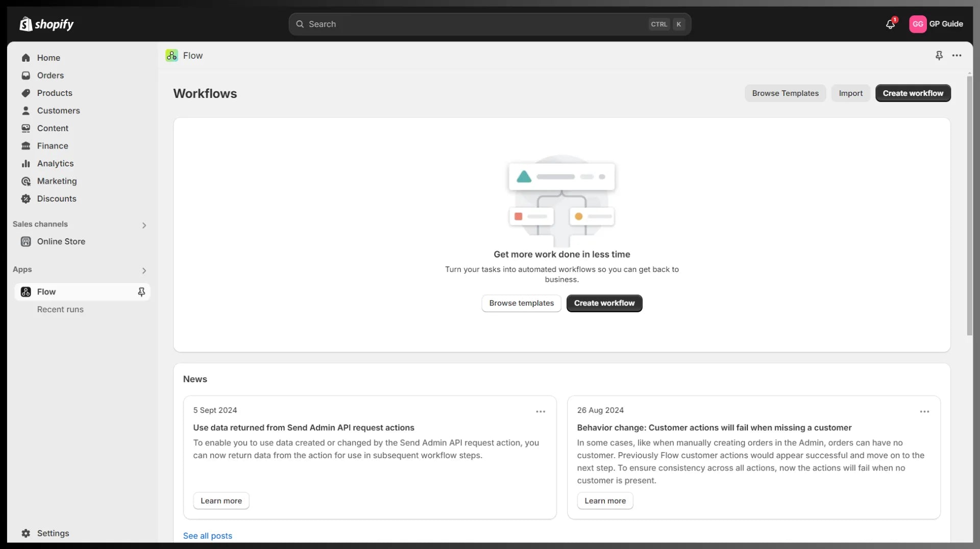The width and height of the screenshot is (980, 549).
Task: Click Learn more on Send Admin API post
Action: (221, 501)
